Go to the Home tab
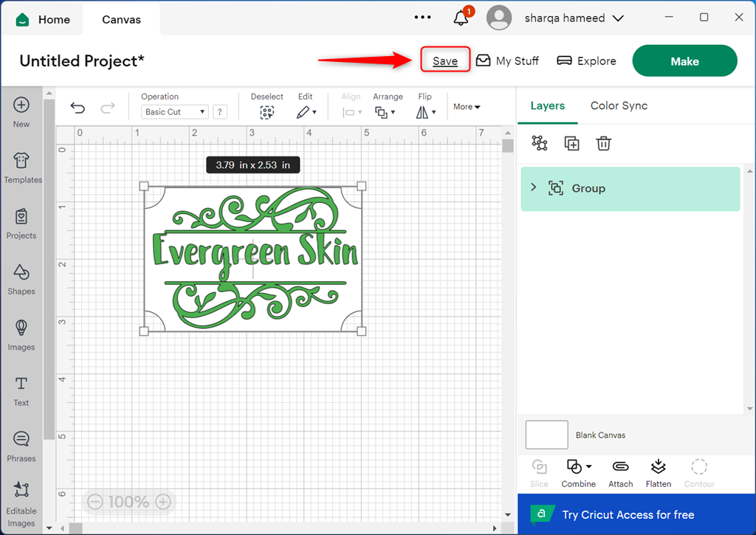The image size is (756, 535). pyautogui.click(x=43, y=19)
